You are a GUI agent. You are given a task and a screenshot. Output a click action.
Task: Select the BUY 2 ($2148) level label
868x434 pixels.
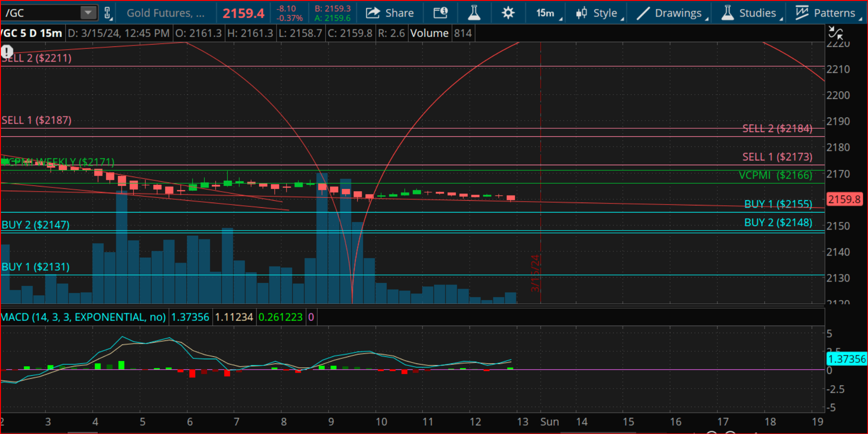(778, 222)
